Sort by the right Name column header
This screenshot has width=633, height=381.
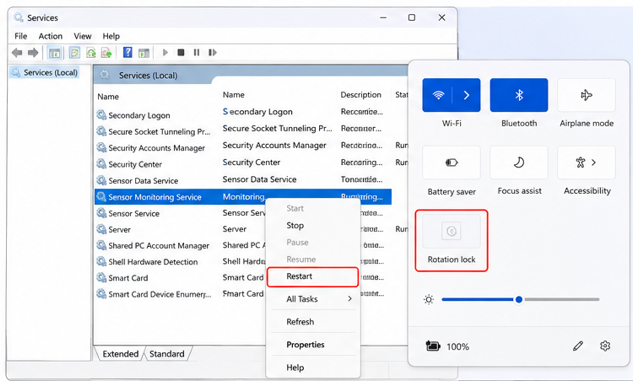pos(234,95)
